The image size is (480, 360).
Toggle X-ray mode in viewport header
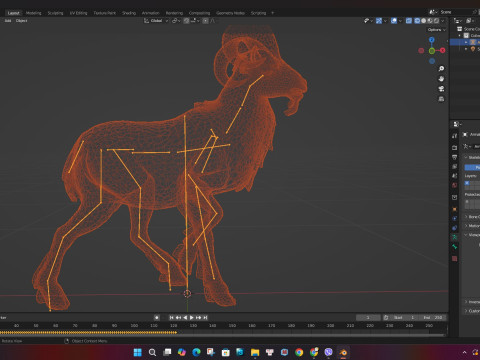(x=409, y=21)
